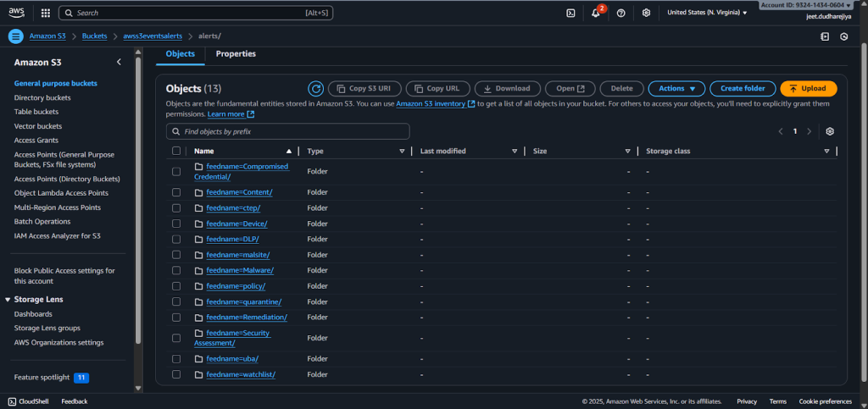Click the top Search box
The image size is (868, 409).
pyautogui.click(x=196, y=13)
